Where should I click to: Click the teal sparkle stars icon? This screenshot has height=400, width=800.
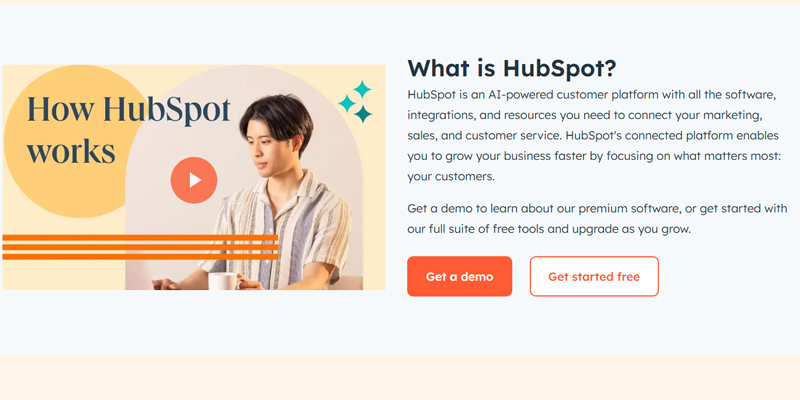tap(356, 102)
